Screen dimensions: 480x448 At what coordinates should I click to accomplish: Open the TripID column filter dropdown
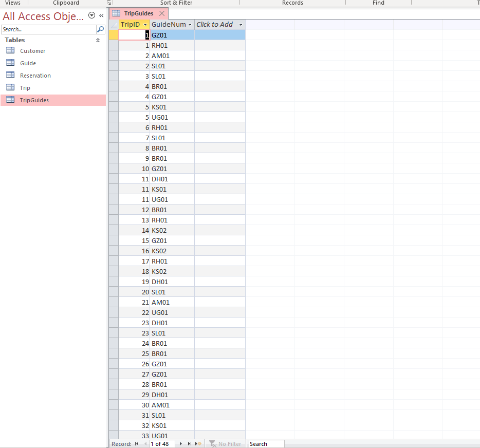point(145,24)
